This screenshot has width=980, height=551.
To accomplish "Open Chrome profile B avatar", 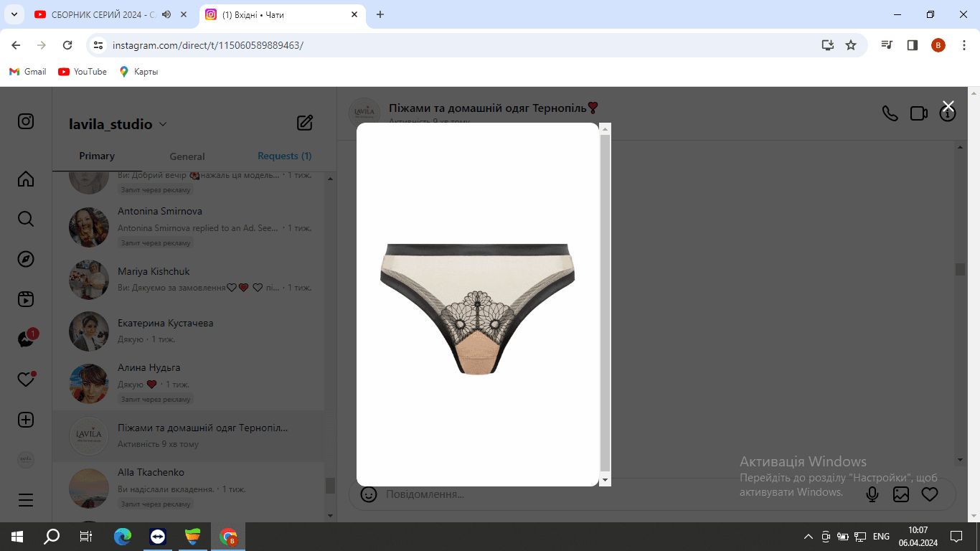I will (938, 45).
